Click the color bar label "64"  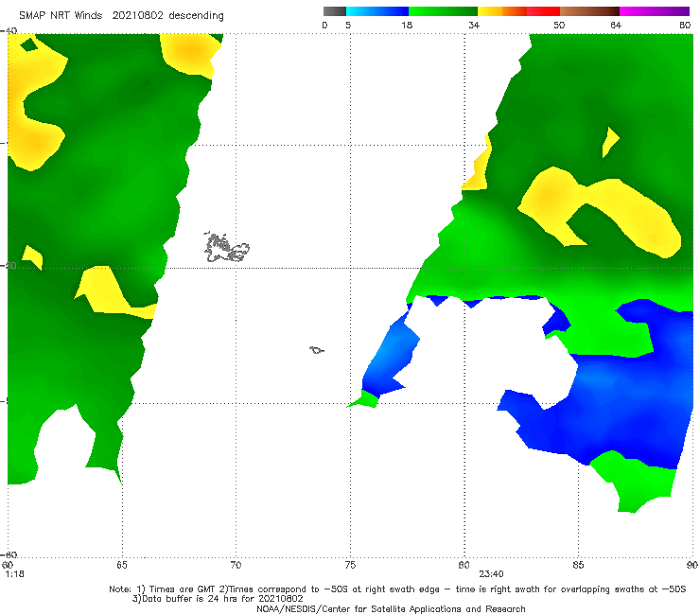(616, 25)
